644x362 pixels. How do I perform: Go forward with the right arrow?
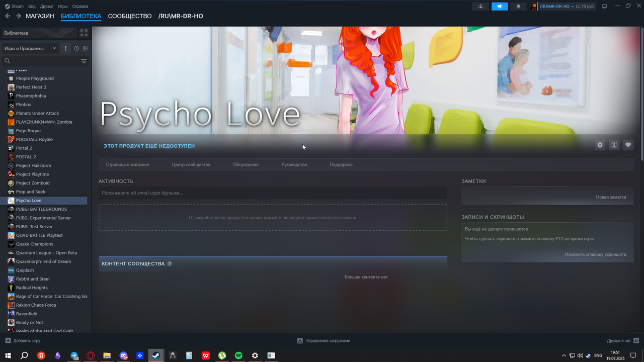(x=18, y=16)
